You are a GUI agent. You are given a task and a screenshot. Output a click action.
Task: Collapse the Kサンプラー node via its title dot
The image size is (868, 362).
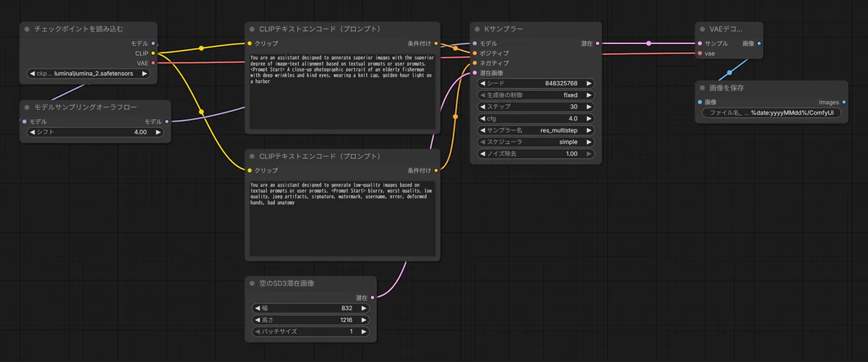(x=478, y=30)
